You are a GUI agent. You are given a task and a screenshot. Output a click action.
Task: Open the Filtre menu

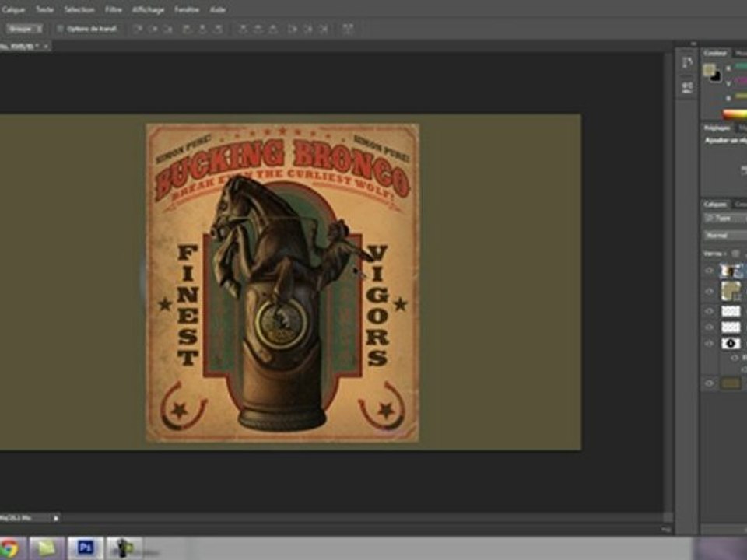tap(114, 10)
